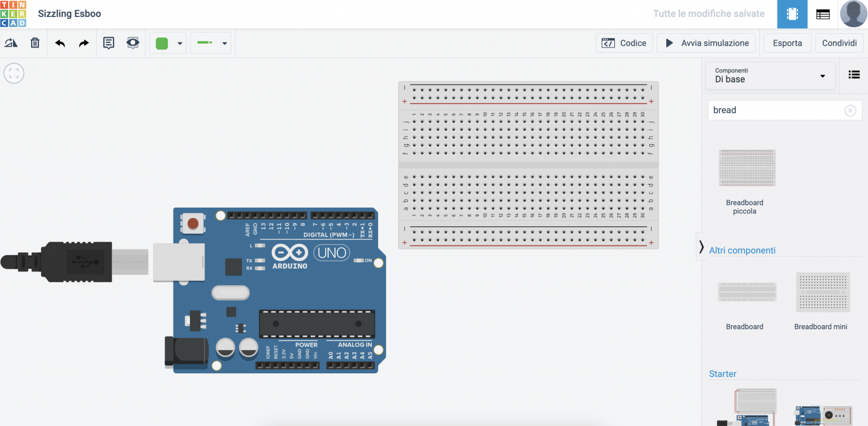Collapse the components panel chevron
The width and height of the screenshot is (868, 426).
click(701, 247)
